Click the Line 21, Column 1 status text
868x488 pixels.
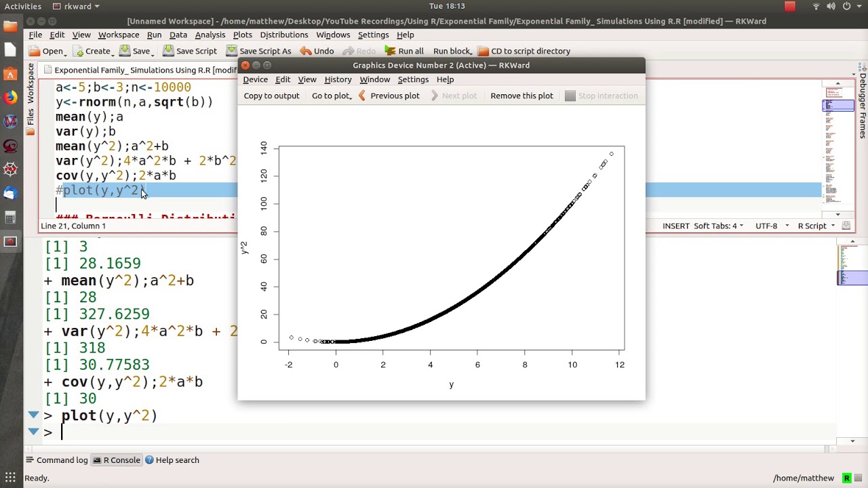click(x=73, y=226)
